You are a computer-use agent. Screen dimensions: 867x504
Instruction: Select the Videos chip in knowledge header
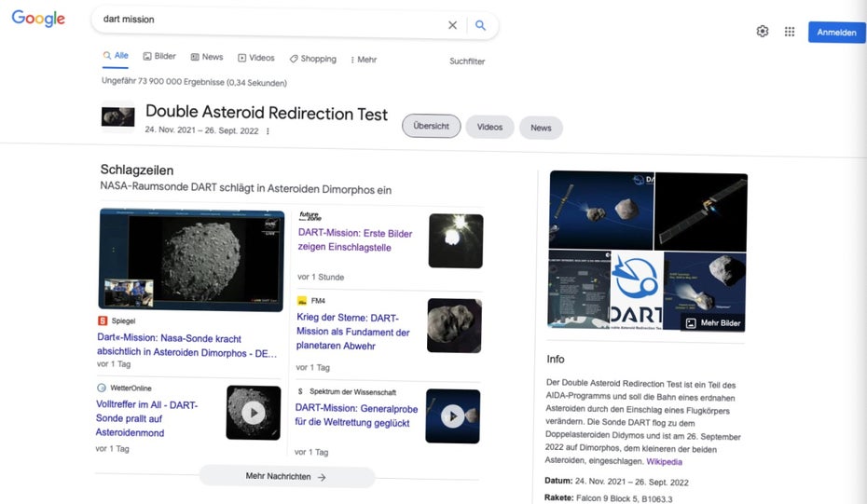coord(489,127)
